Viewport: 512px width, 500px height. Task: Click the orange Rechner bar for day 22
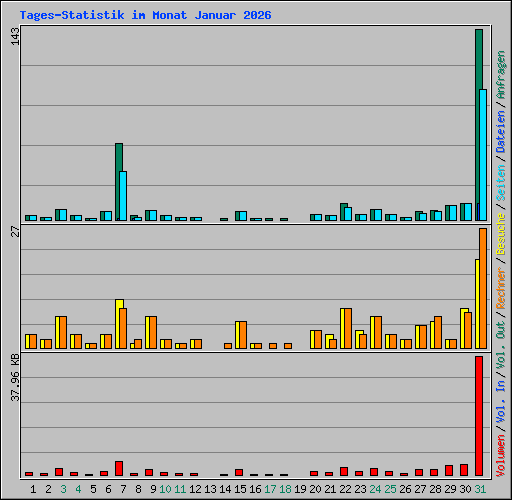(348, 329)
